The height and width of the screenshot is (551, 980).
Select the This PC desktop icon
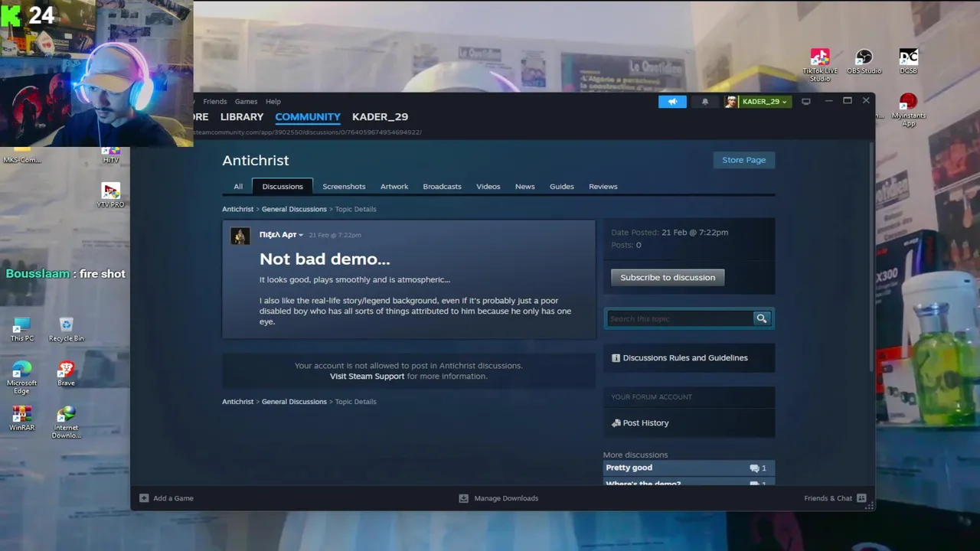pyautogui.click(x=22, y=329)
